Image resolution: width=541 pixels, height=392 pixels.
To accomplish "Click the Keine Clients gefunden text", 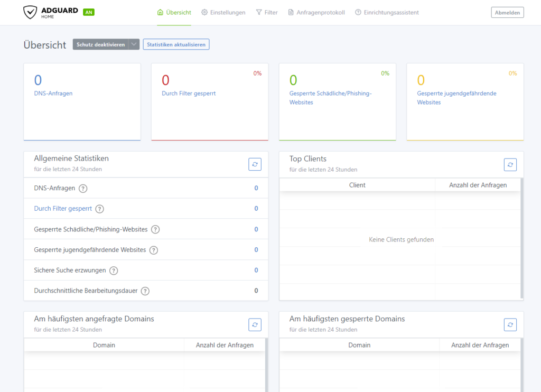I will pos(401,239).
